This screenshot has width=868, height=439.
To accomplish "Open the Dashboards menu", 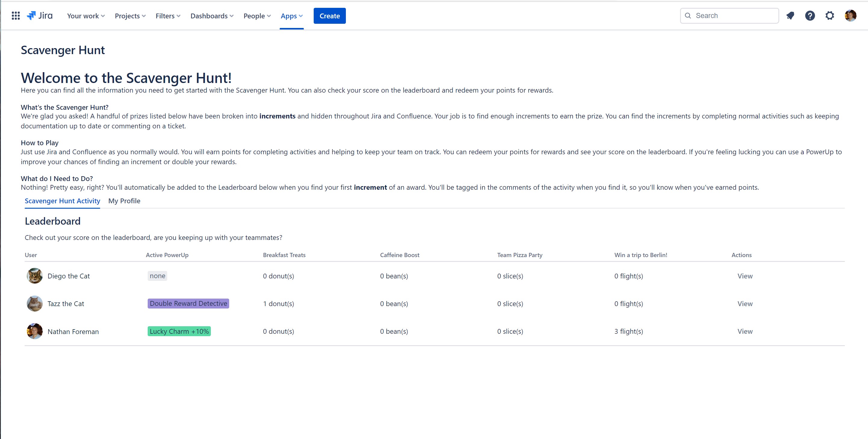I will click(212, 16).
